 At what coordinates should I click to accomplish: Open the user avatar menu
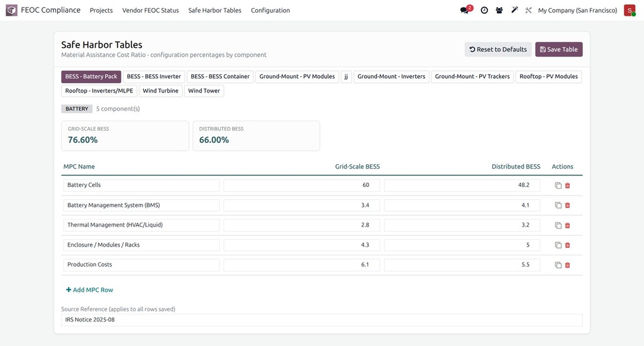pos(629,10)
